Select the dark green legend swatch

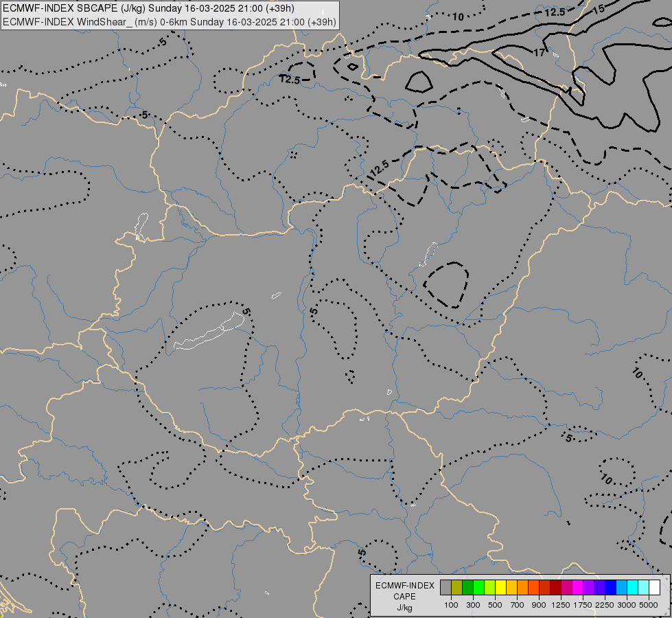tap(467, 587)
